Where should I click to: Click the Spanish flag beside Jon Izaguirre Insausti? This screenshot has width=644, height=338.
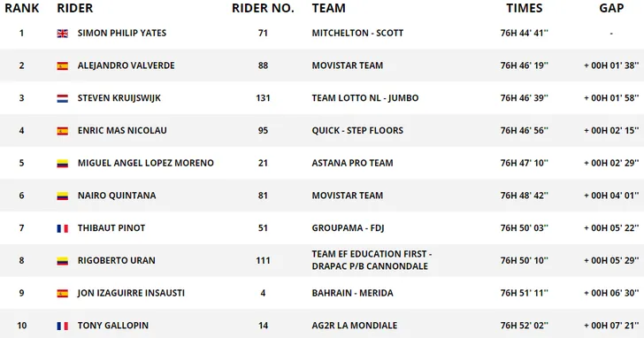pyautogui.click(x=63, y=293)
